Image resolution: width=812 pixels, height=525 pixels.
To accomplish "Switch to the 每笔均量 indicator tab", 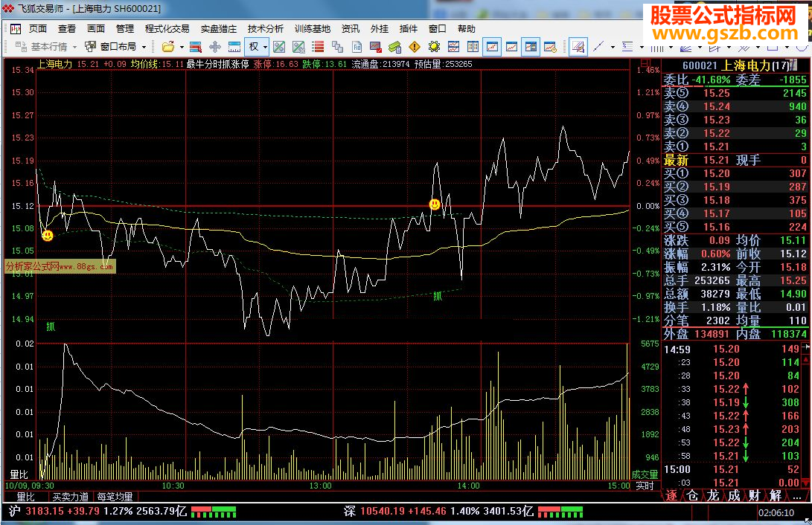I will point(115,497).
